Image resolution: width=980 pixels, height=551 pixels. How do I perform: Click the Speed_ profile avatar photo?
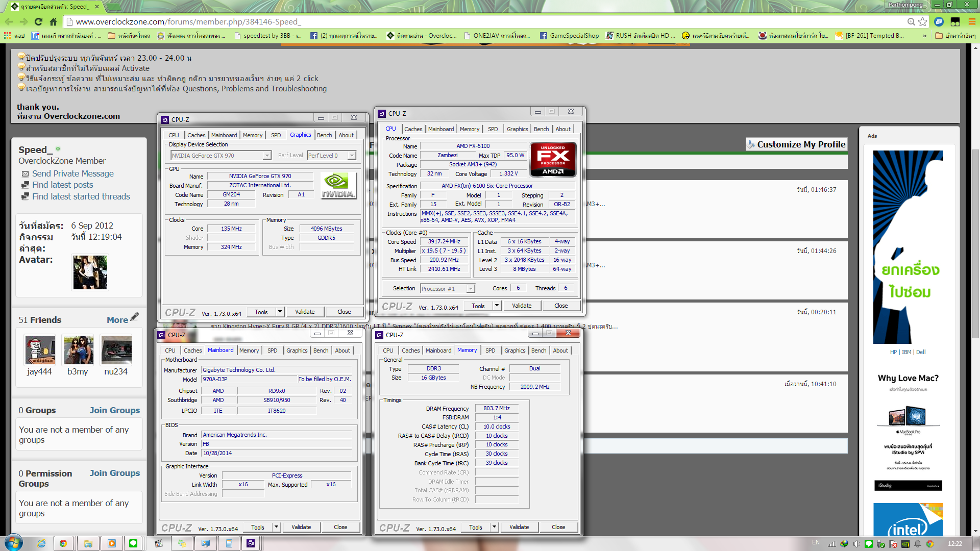tap(90, 273)
